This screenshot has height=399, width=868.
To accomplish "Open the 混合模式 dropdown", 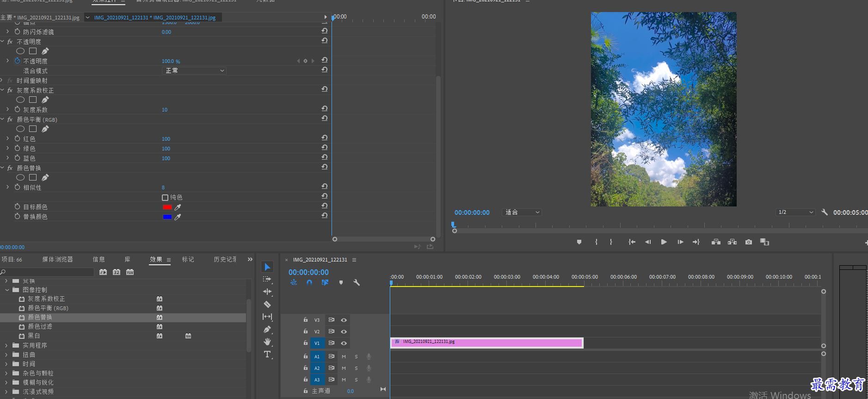I will pyautogui.click(x=194, y=70).
